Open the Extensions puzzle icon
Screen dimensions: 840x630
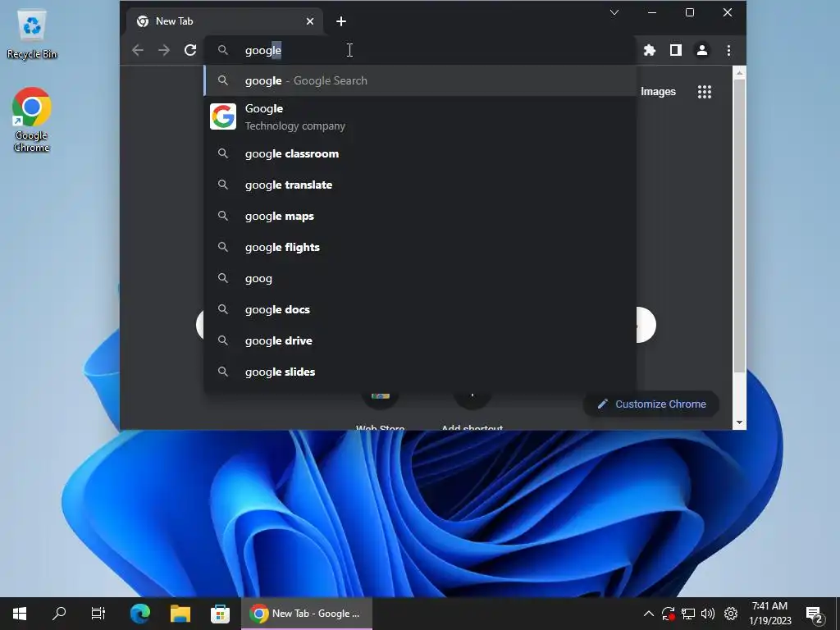tap(650, 50)
